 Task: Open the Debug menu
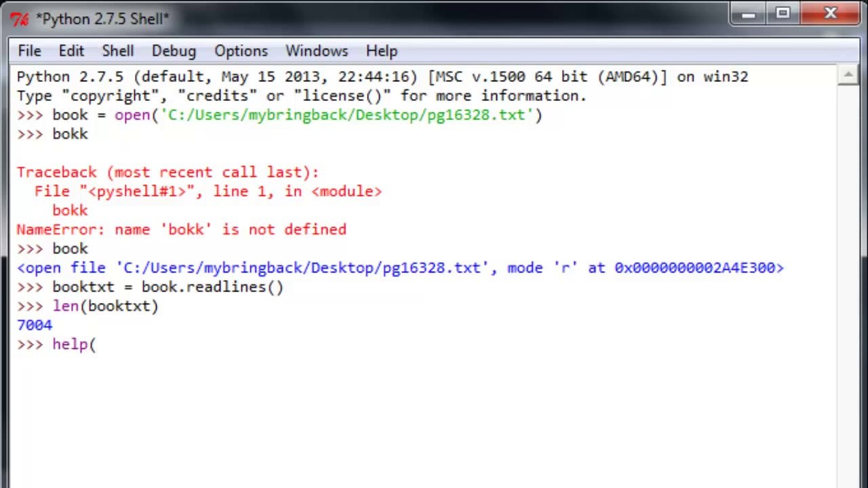174,51
